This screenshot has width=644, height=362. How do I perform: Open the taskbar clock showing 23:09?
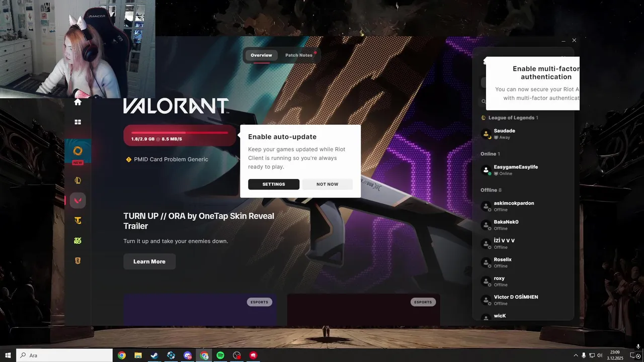[x=615, y=355]
